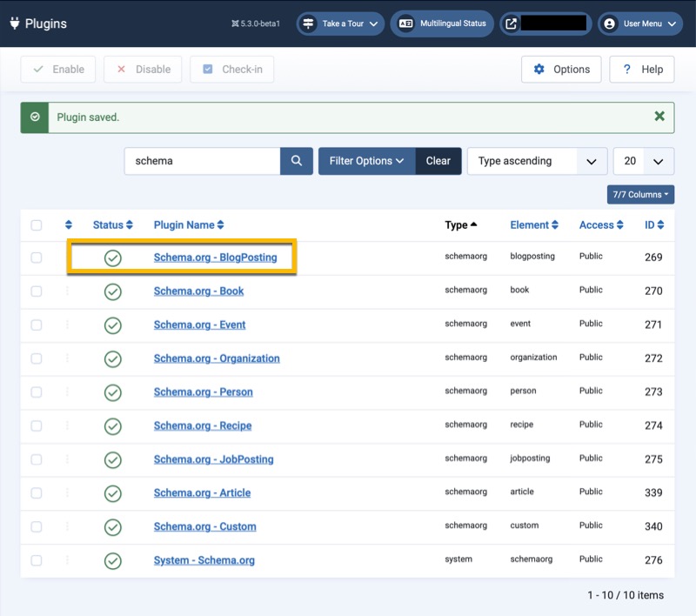Viewport: 696px width, 616px height.
Task: Click the search magnifier icon button
Action: point(296,161)
